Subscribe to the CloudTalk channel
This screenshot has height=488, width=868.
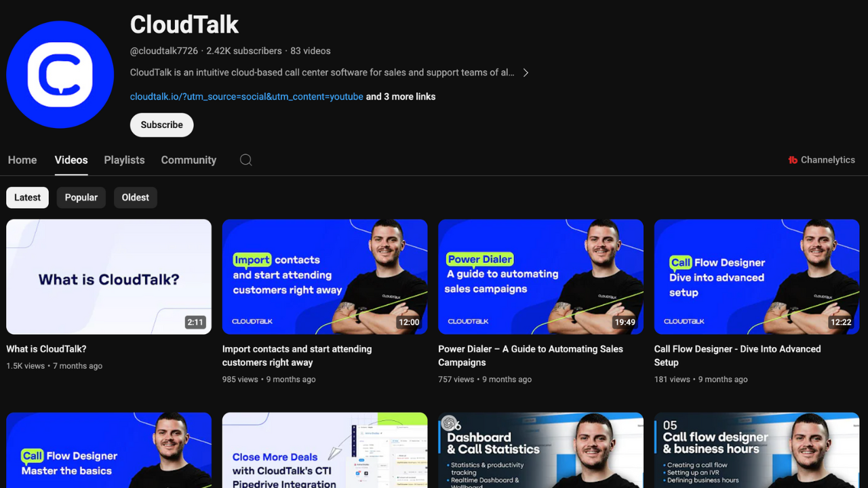(x=161, y=125)
